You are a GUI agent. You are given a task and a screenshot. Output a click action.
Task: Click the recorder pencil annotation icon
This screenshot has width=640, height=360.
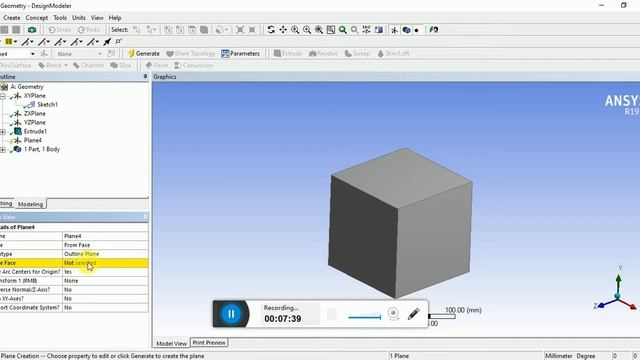413,314
